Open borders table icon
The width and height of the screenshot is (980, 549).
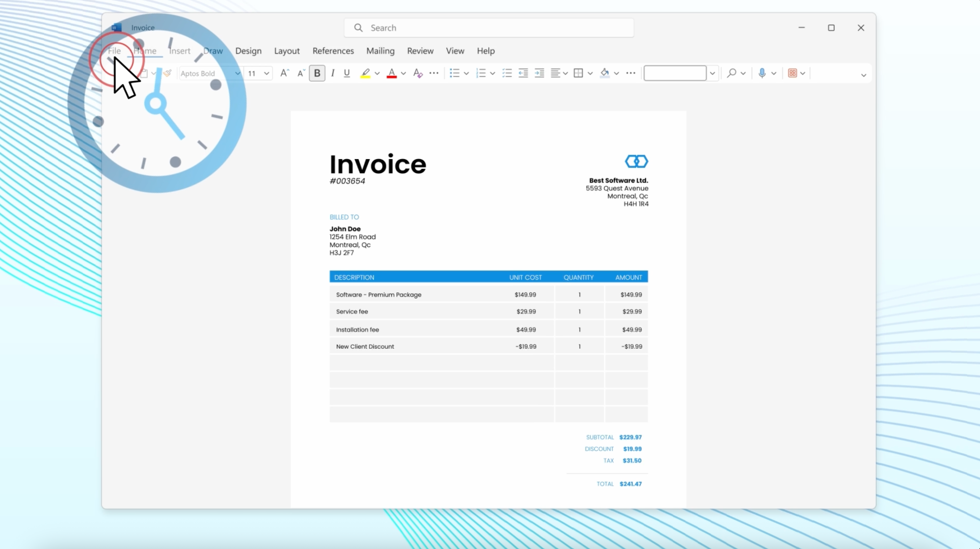pyautogui.click(x=578, y=73)
